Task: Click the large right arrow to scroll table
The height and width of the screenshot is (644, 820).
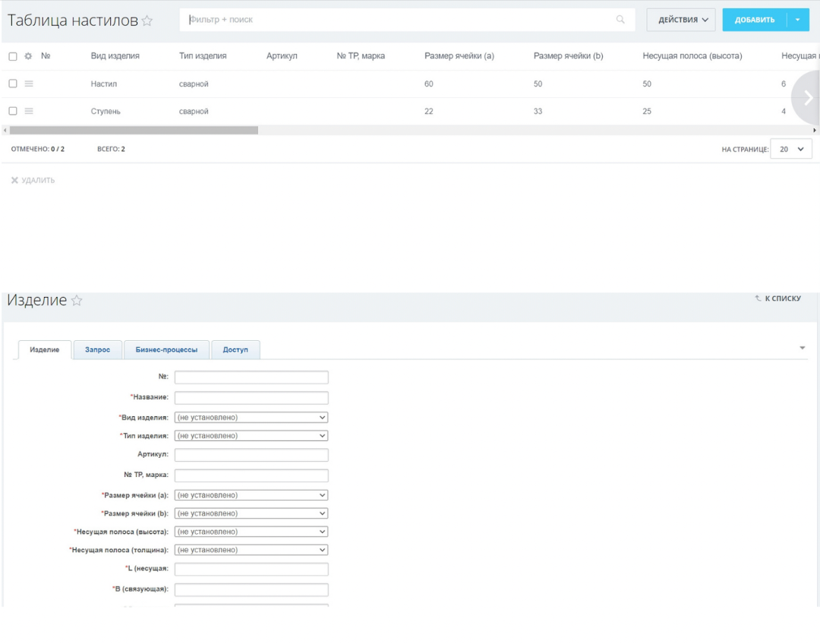Action: pyautogui.click(x=807, y=97)
